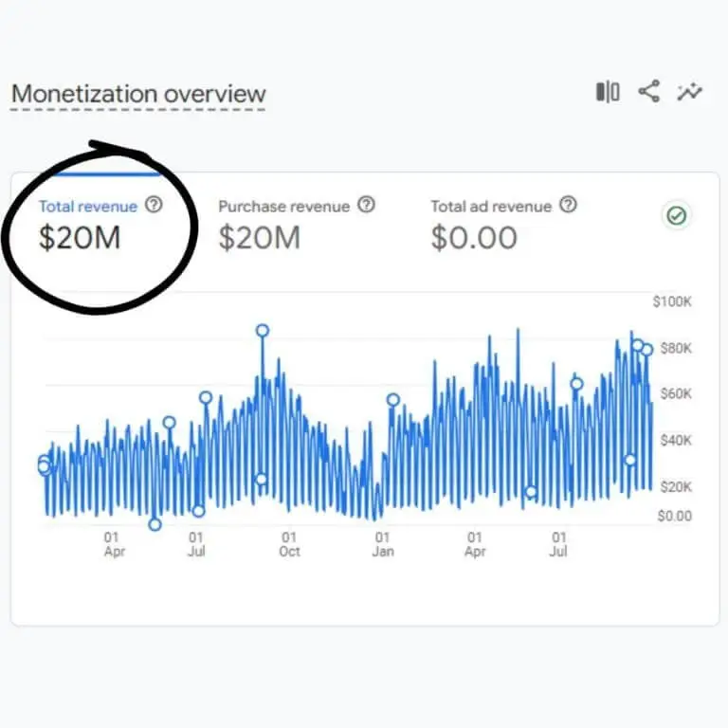Click the compare/edit comparisons icon

608,92
